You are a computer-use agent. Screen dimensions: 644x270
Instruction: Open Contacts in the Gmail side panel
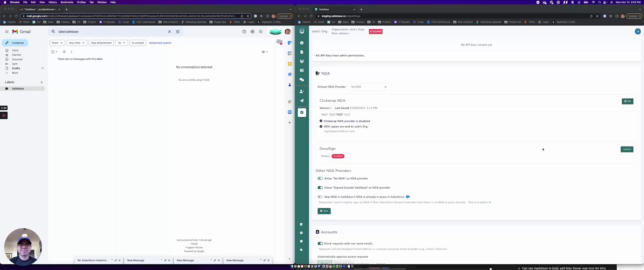[289, 85]
